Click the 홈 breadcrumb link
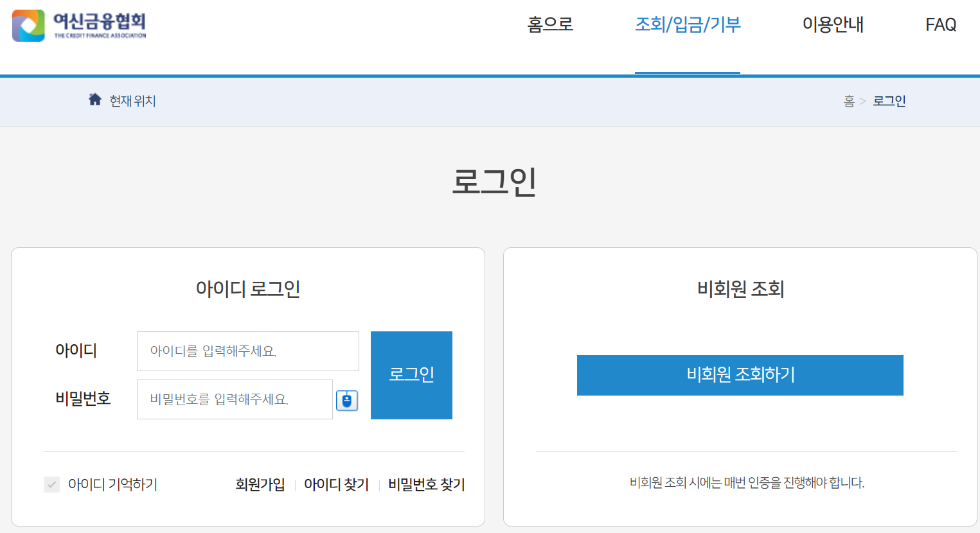980x533 pixels. coord(850,100)
